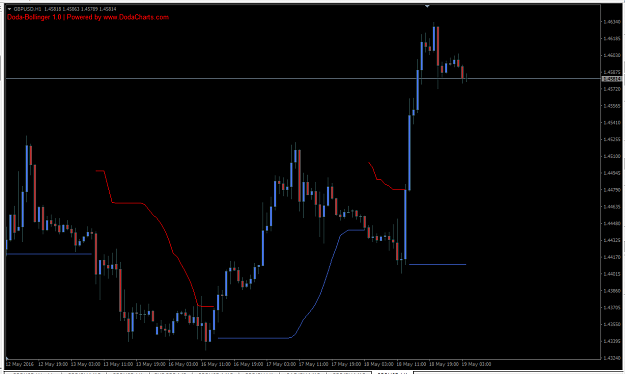Click time axis label 17 May 11:00

pyautogui.click(x=313, y=364)
